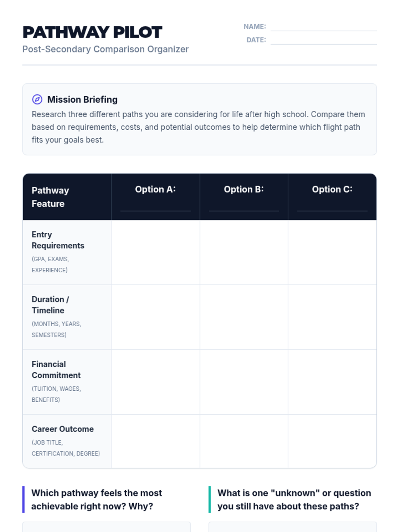
Task: Select the Financial Commitment cell for Option B
Action: click(x=244, y=382)
